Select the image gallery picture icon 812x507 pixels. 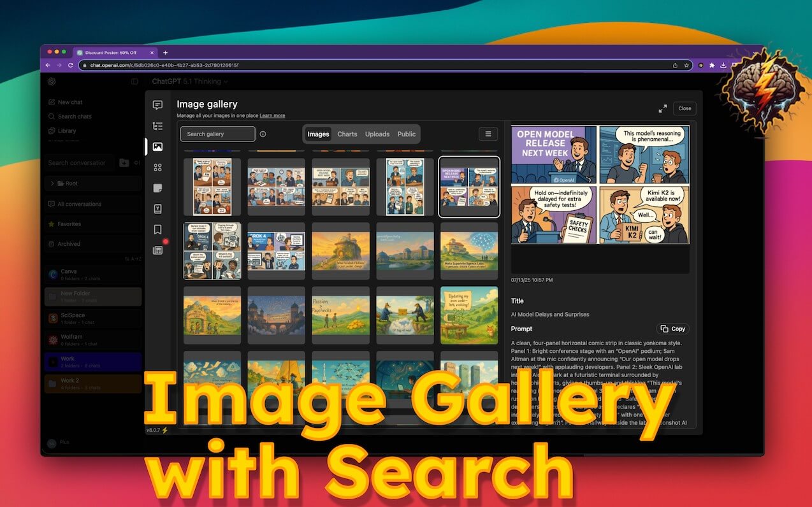(157, 146)
